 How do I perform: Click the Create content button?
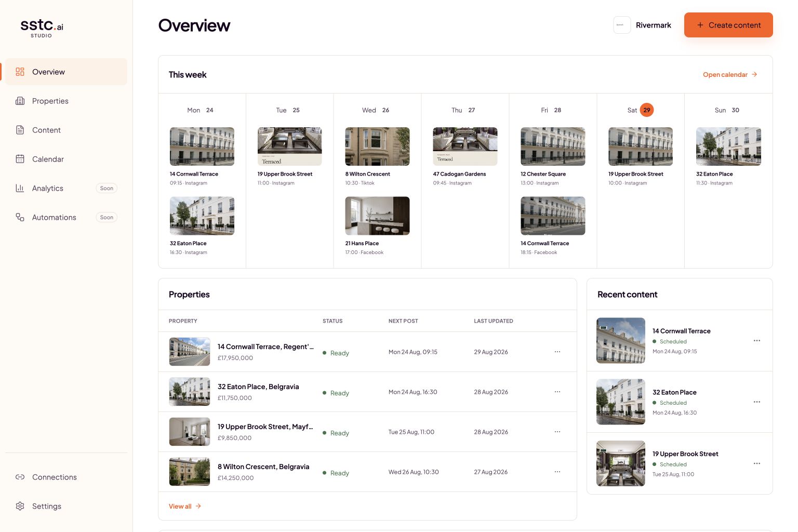(x=728, y=25)
